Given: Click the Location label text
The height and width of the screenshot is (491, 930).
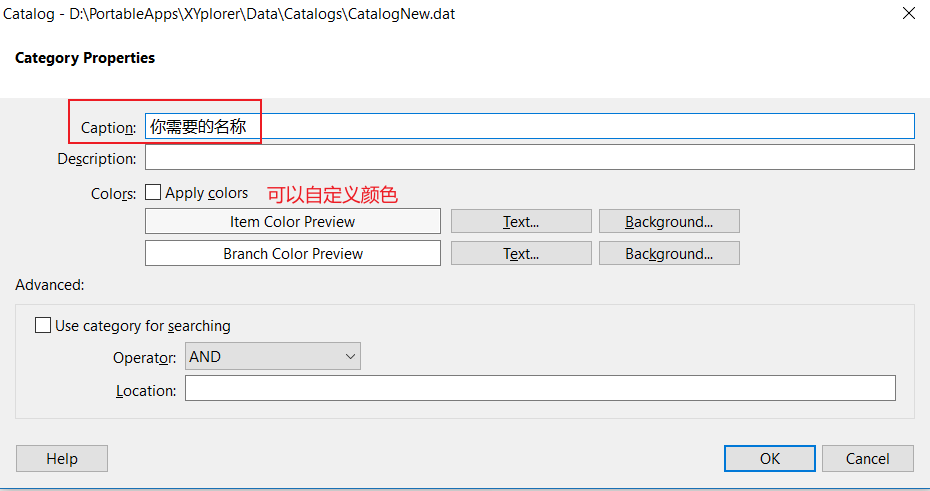Looking at the screenshot, I should pos(146,390).
